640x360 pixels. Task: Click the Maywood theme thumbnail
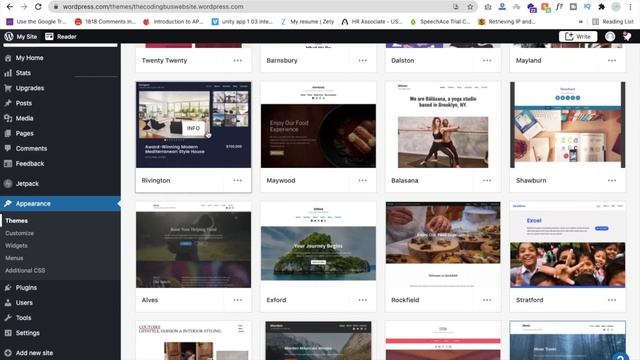pyautogui.click(x=318, y=125)
